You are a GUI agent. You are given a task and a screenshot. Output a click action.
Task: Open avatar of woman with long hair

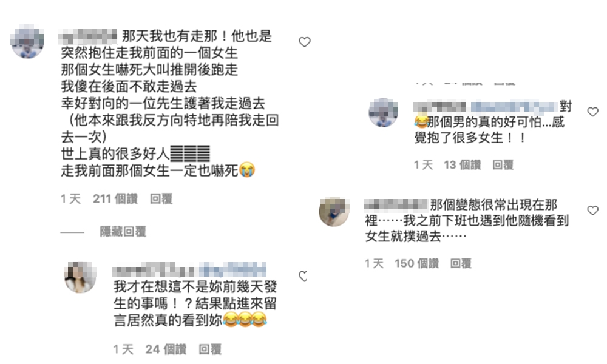coord(80,277)
